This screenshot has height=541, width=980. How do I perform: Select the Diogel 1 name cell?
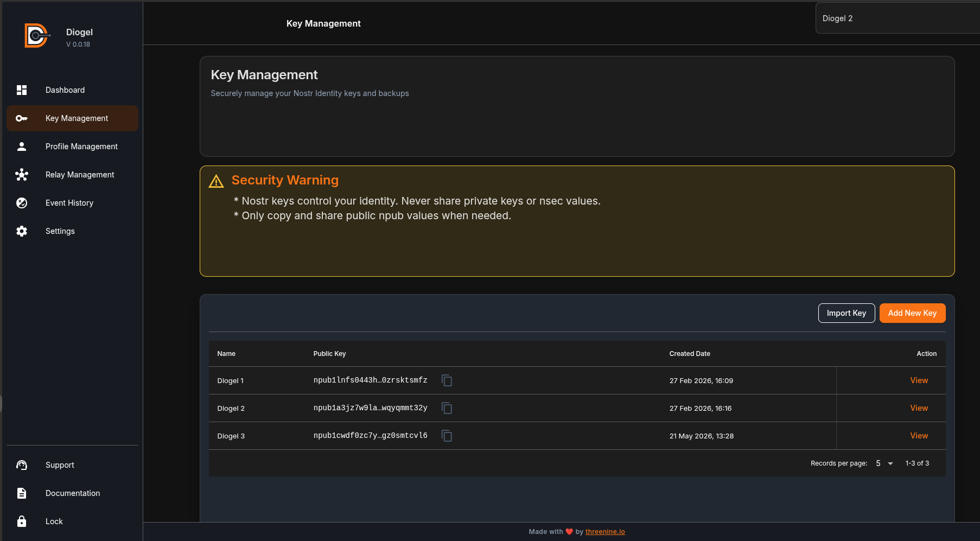(231, 381)
